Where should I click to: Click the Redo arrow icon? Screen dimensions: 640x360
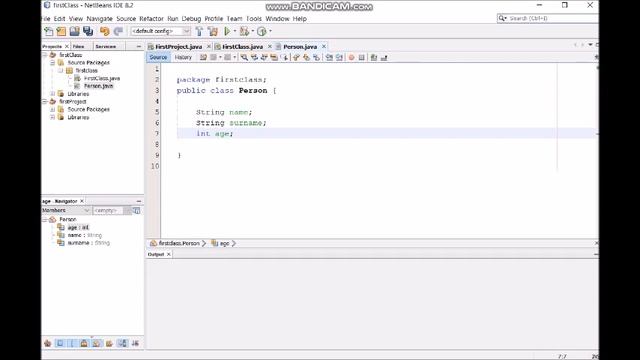tap(118, 31)
